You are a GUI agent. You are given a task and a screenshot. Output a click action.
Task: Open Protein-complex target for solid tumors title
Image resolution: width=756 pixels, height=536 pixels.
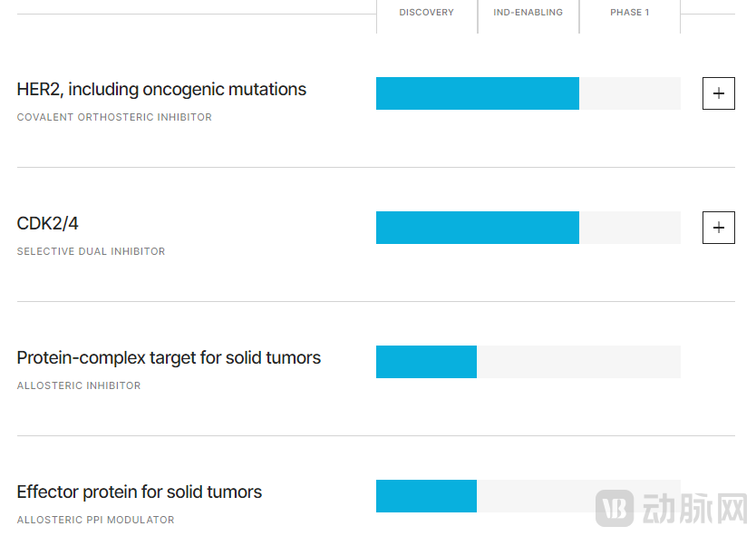pos(169,358)
